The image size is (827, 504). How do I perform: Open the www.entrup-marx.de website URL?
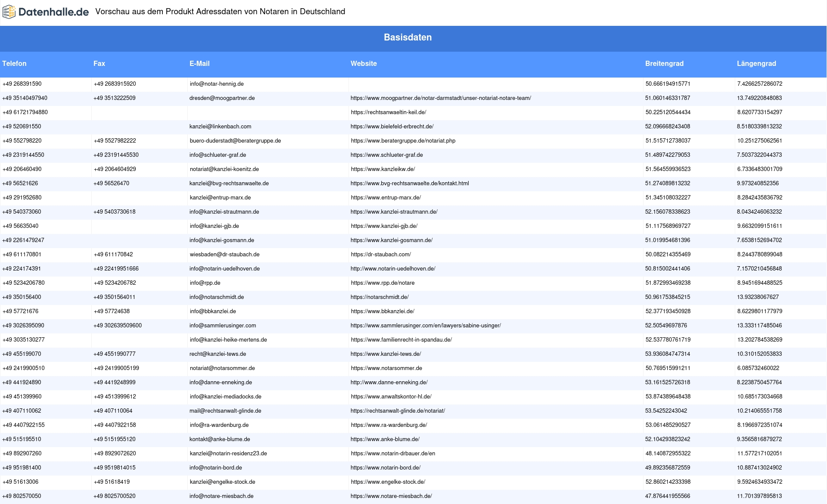click(x=386, y=198)
